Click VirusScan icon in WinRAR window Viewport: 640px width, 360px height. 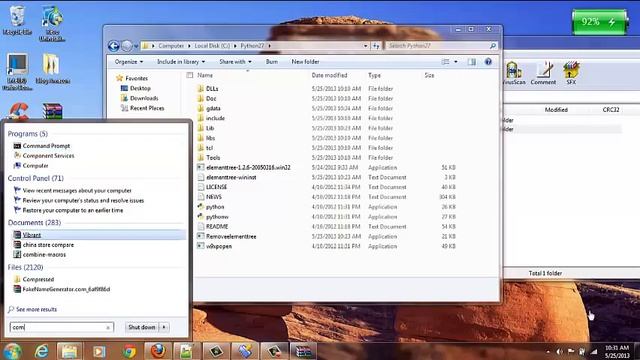click(x=514, y=73)
